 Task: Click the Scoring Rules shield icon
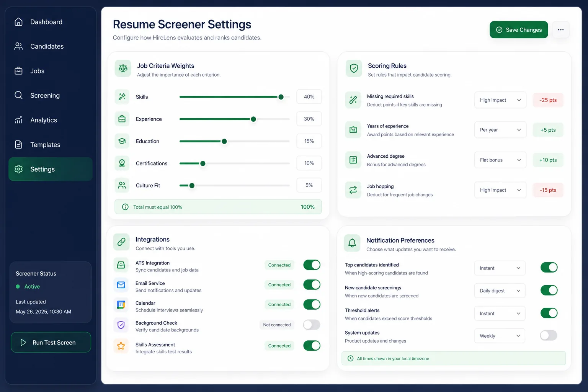point(354,69)
